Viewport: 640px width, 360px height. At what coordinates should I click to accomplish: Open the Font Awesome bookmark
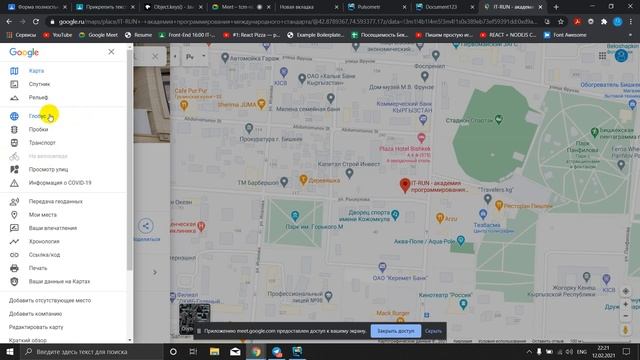[565, 35]
